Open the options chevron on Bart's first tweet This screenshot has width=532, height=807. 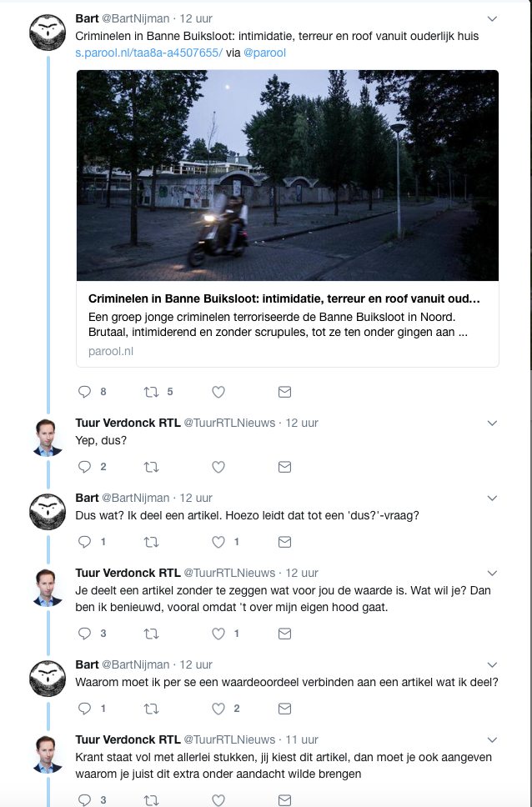click(x=492, y=18)
